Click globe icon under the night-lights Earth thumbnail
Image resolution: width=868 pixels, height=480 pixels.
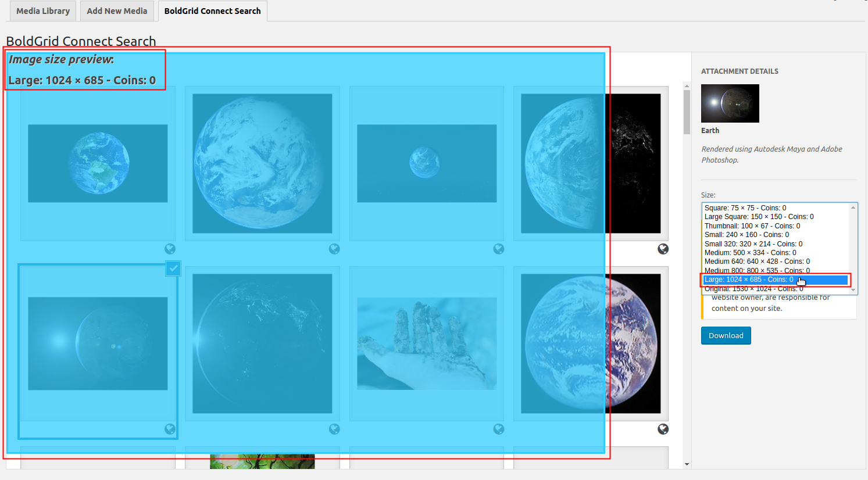(x=334, y=429)
